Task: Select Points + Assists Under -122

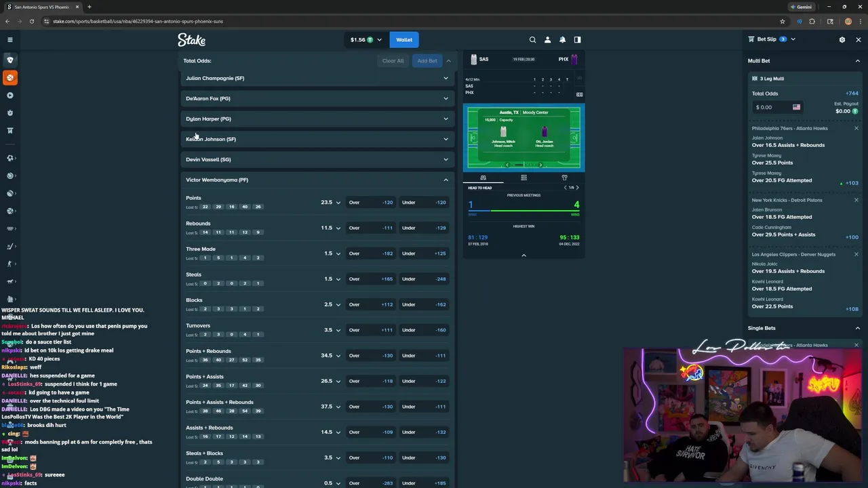Action: pos(425,381)
